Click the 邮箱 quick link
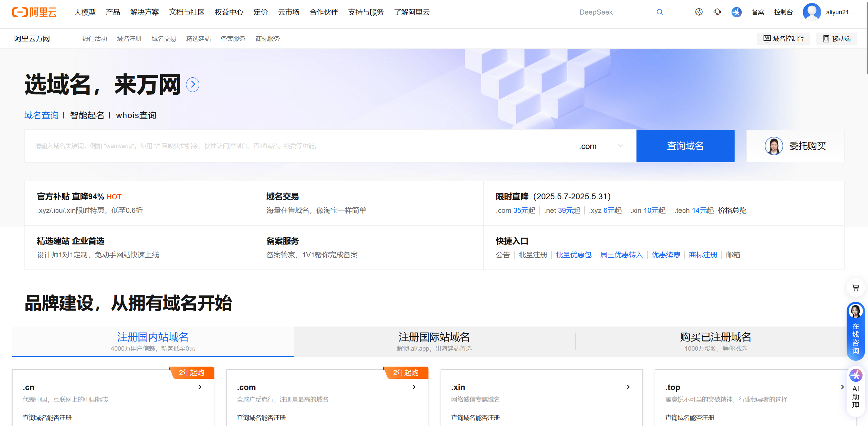This screenshot has height=426, width=868. click(733, 255)
